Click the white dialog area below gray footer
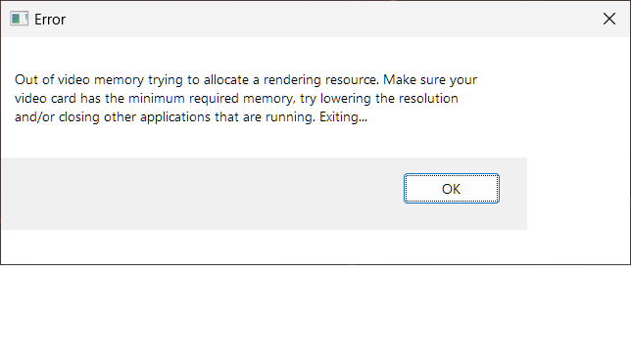Screen dimensions: 631x364 pyautogui.click(x=314, y=247)
